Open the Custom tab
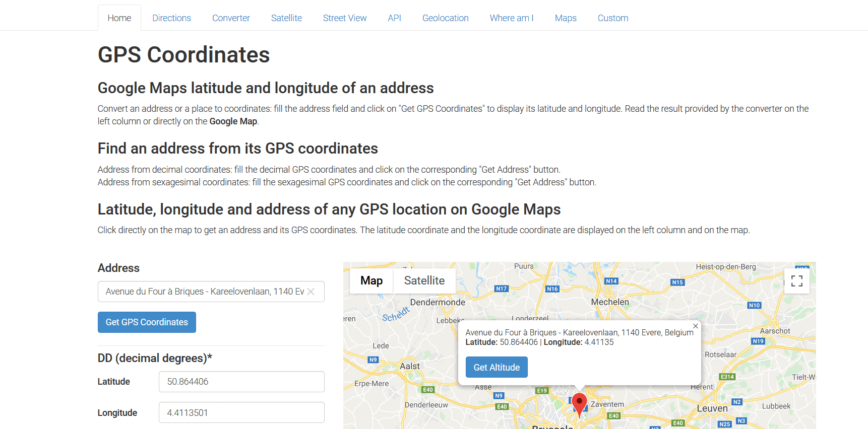The height and width of the screenshot is (429, 868). pyautogui.click(x=613, y=18)
